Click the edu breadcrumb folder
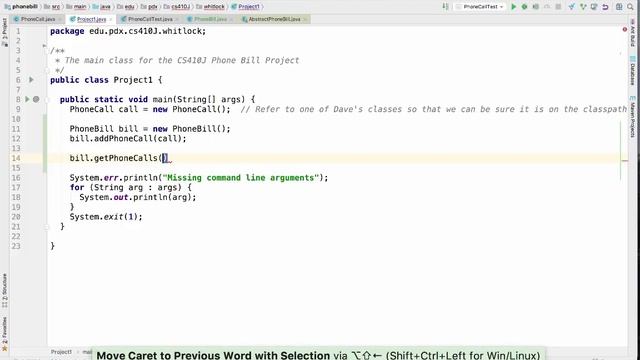 126,7
